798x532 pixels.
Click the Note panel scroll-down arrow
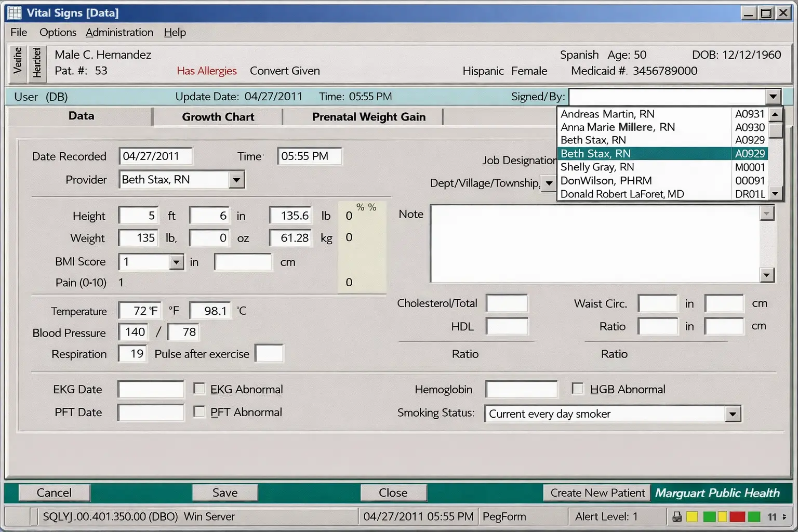(x=767, y=275)
